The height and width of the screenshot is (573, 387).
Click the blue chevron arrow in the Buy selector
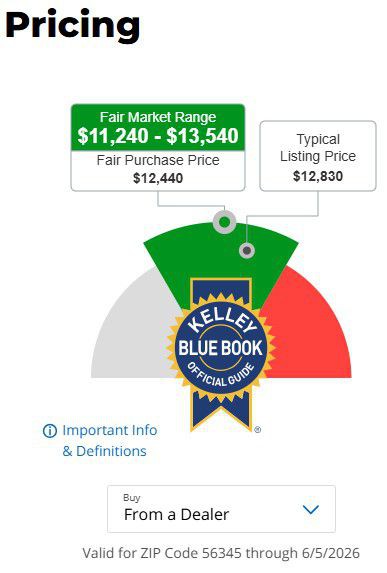coord(311,509)
